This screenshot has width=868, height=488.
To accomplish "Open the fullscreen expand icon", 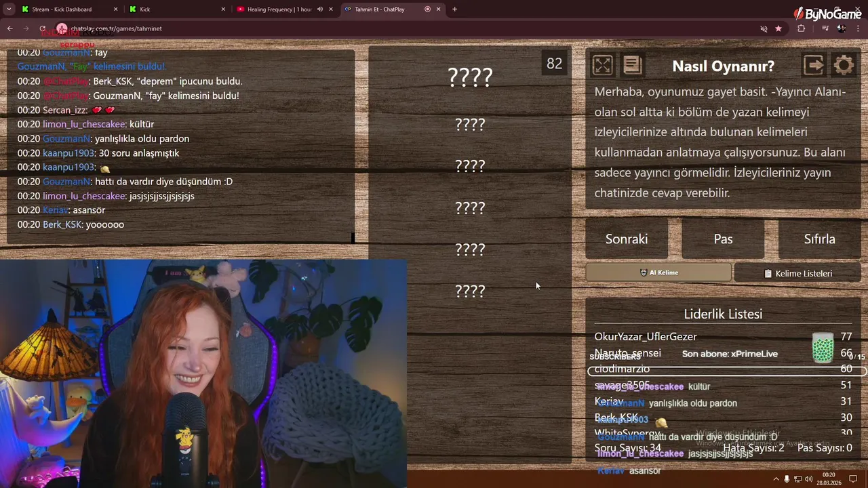I will 602,65.
